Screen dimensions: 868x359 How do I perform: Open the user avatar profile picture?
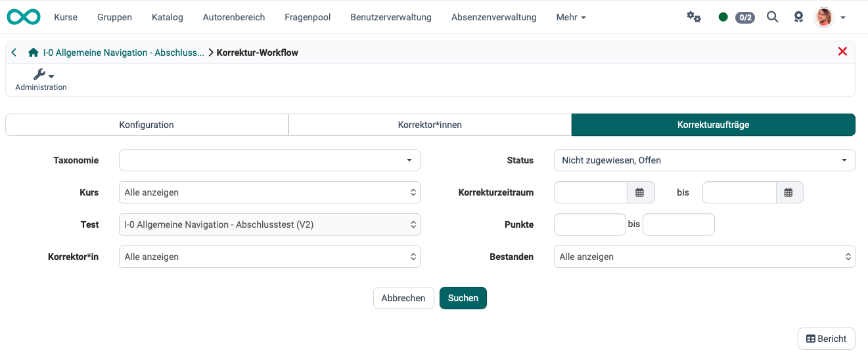(x=824, y=17)
